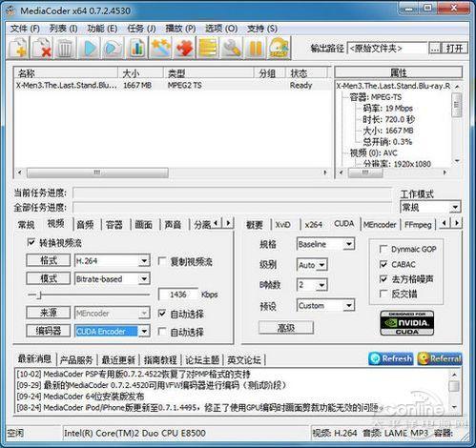Click the 属性 properties header button
This screenshot has height=448, width=476.
point(398,72)
